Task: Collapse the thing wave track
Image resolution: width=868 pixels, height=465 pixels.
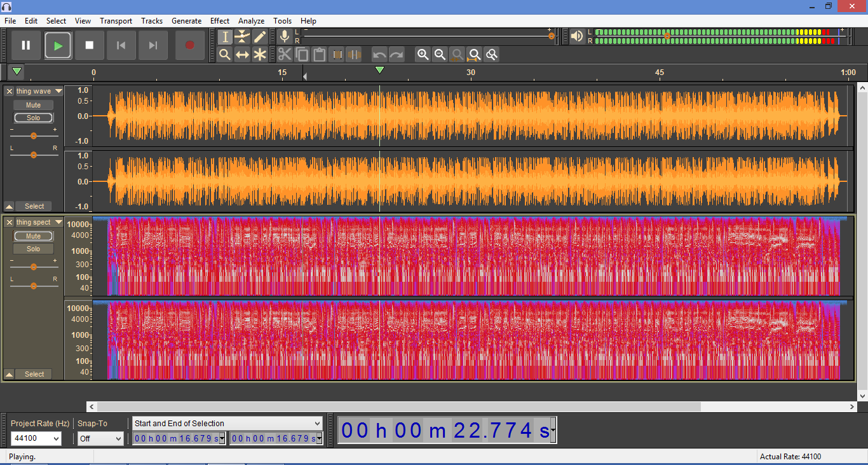Action: click(9, 206)
